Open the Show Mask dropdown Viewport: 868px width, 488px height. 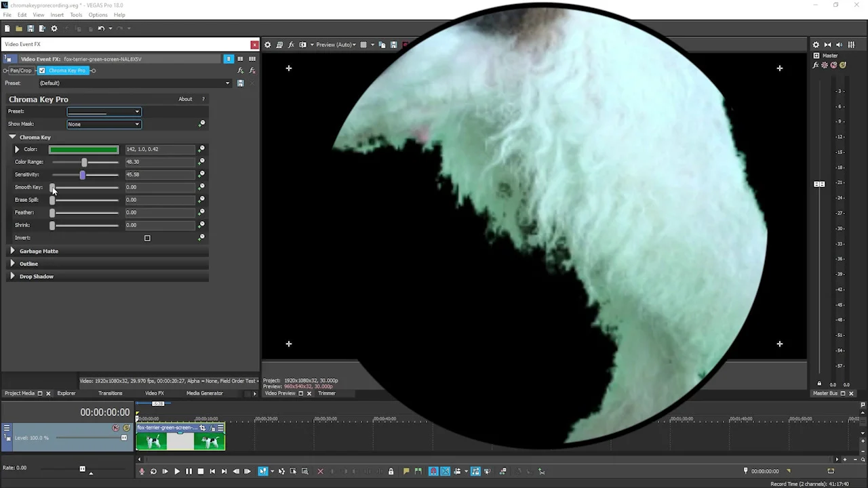136,124
